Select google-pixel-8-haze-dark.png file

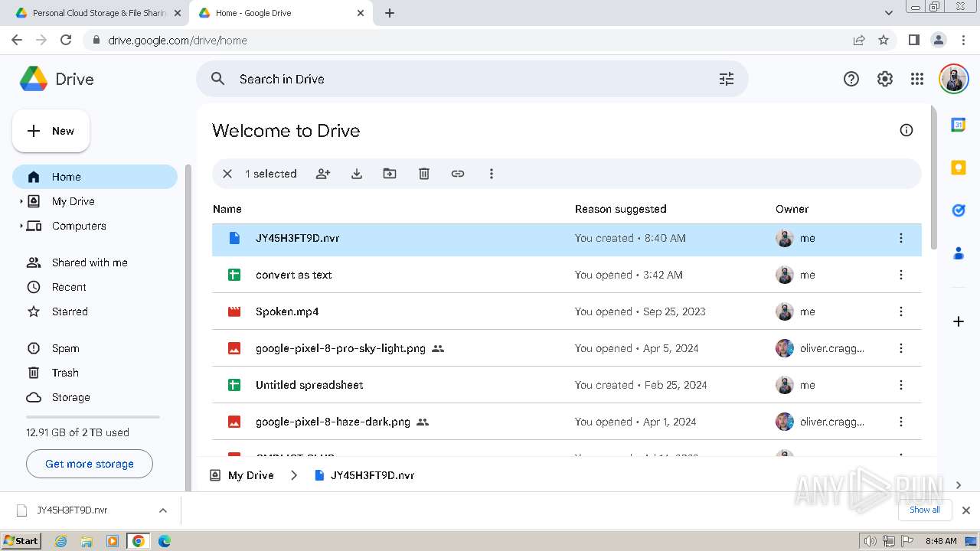[567, 422]
